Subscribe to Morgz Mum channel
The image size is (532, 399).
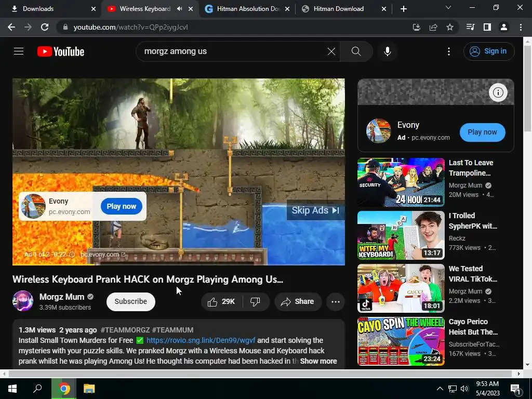click(x=130, y=302)
